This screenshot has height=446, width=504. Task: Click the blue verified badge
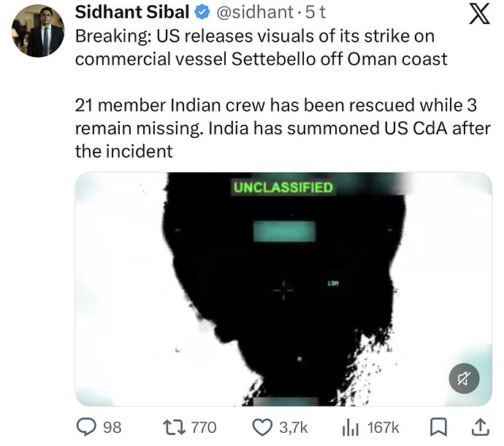(x=202, y=12)
